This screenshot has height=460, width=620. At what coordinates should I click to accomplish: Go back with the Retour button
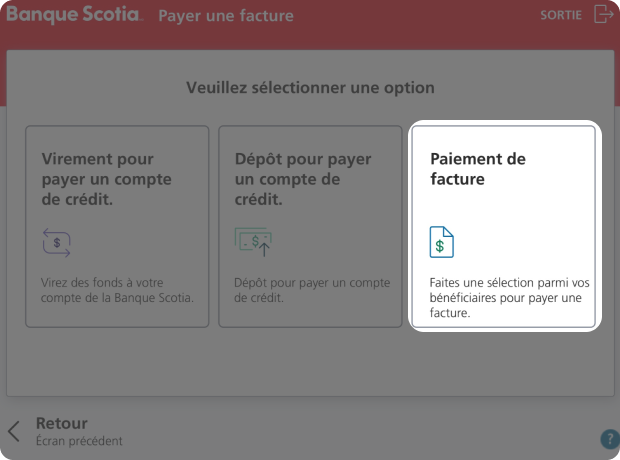65,431
